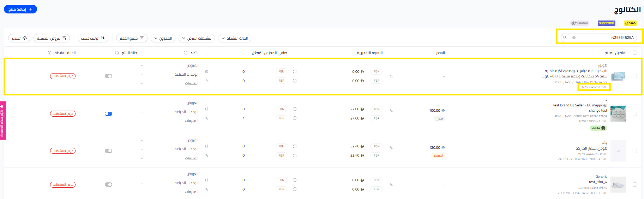Disable the Test Brand D seller toggle
This screenshot has height=199, width=644.
pos(108,114)
